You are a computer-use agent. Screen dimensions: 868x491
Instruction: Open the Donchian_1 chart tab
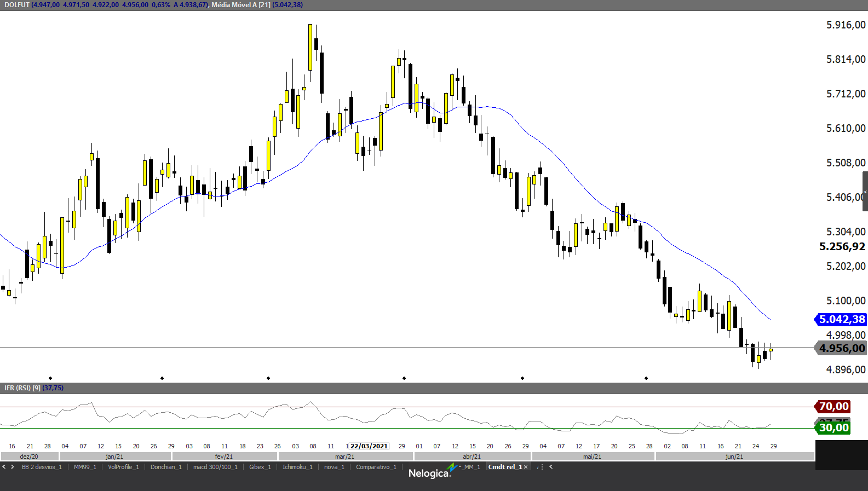(x=166, y=467)
